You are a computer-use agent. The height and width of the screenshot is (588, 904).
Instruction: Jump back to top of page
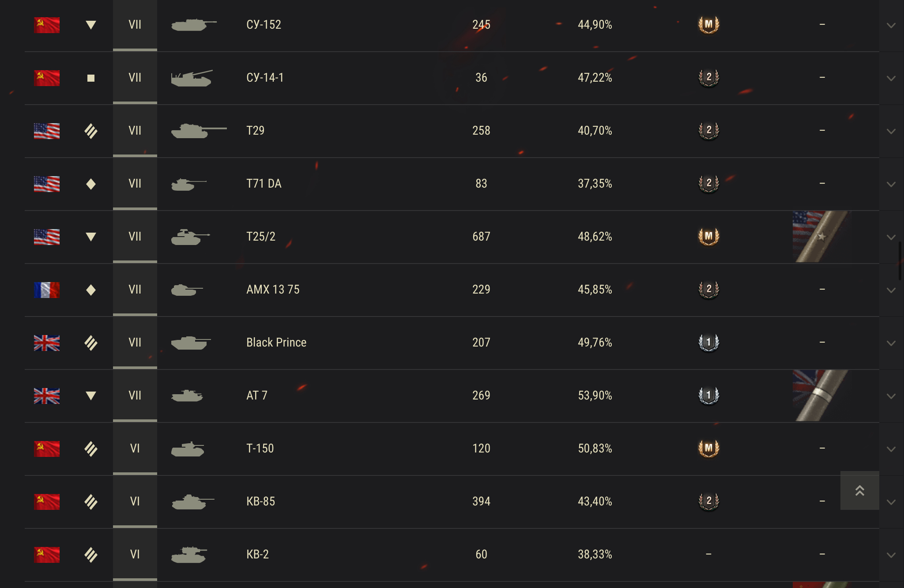[x=859, y=490]
